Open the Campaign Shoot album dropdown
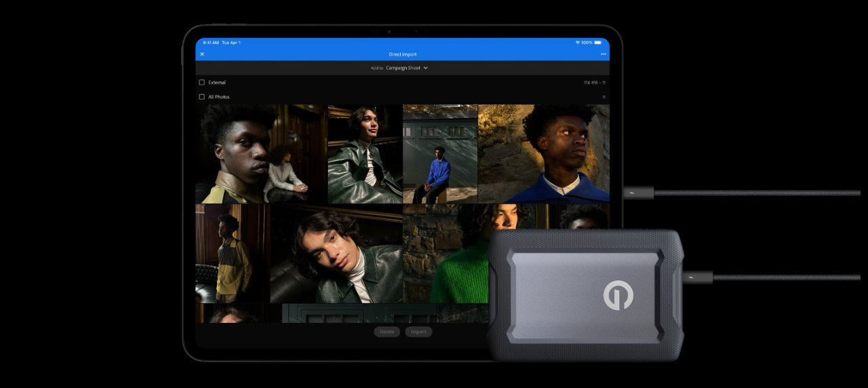This screenshot has width=868, height=388. [x=407, y=68]
